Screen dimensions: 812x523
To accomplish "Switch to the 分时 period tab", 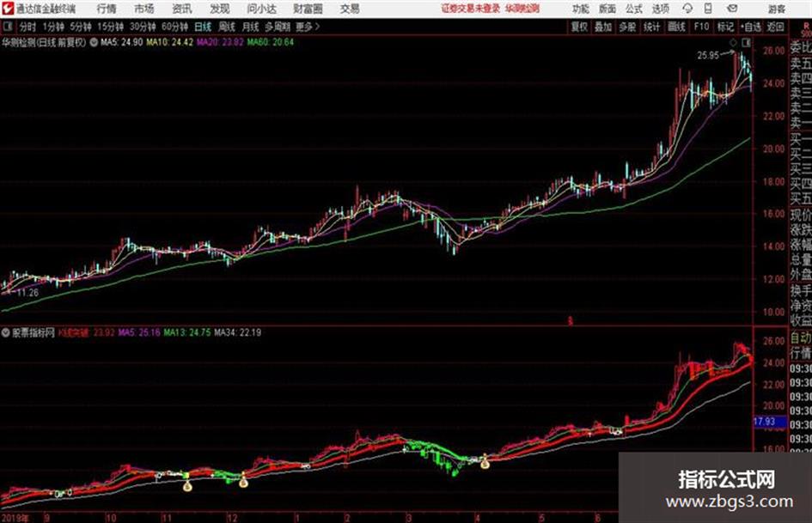I will click(x=28, y=27).
